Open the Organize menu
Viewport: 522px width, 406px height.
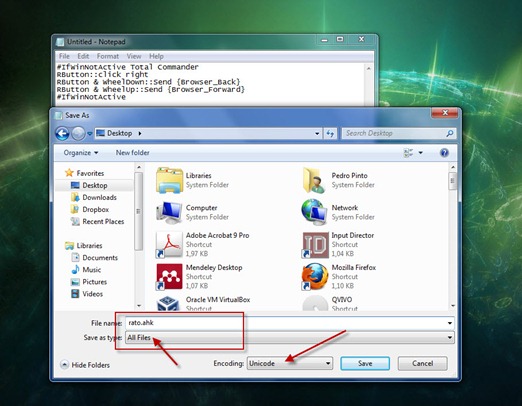click(81, 153)
